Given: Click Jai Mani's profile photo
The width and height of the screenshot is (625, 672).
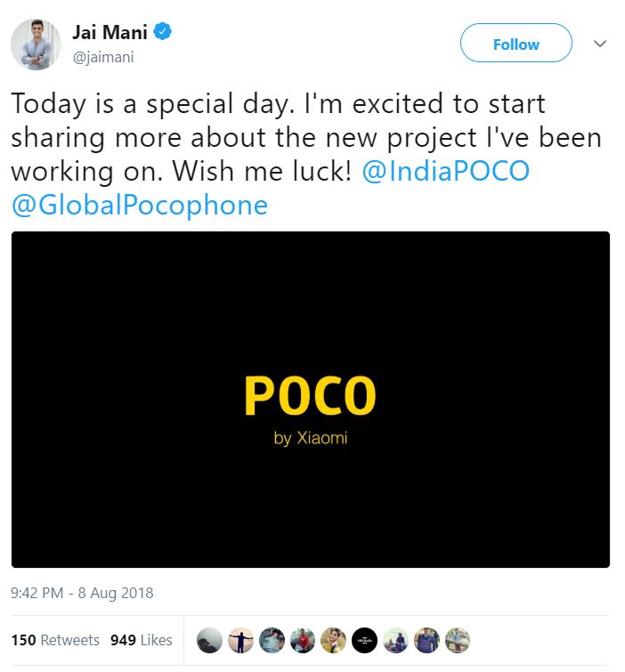Looking at the screenshot, I should pos(36,45).
